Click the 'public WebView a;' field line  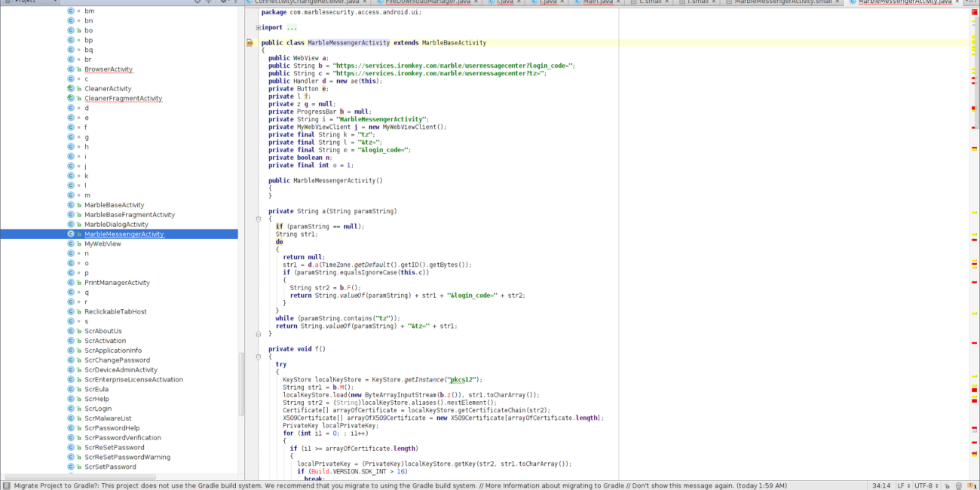tap(298, 58)
